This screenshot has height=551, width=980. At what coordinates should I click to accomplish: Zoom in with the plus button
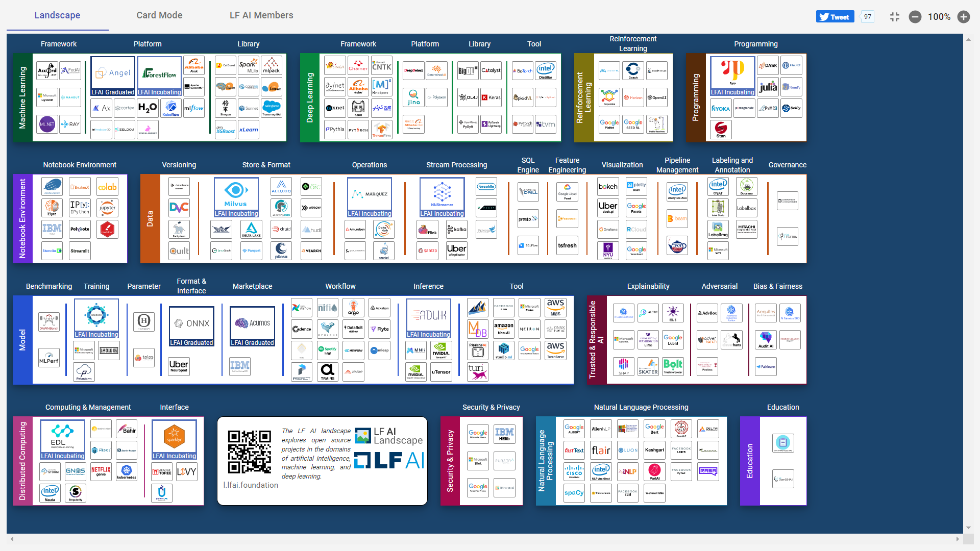click(x=964, y=17)
